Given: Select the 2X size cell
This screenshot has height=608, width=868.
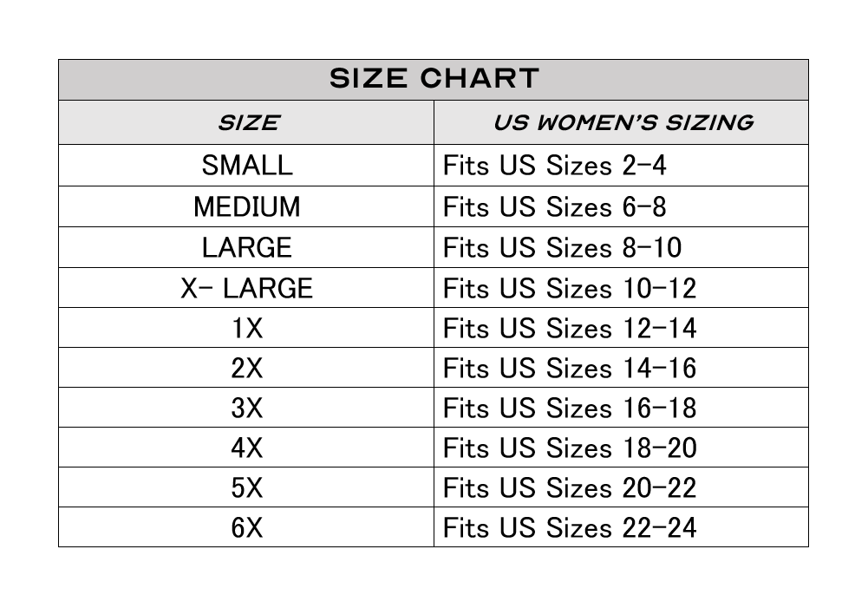Looking at the screenshot, I should (246, 368).
